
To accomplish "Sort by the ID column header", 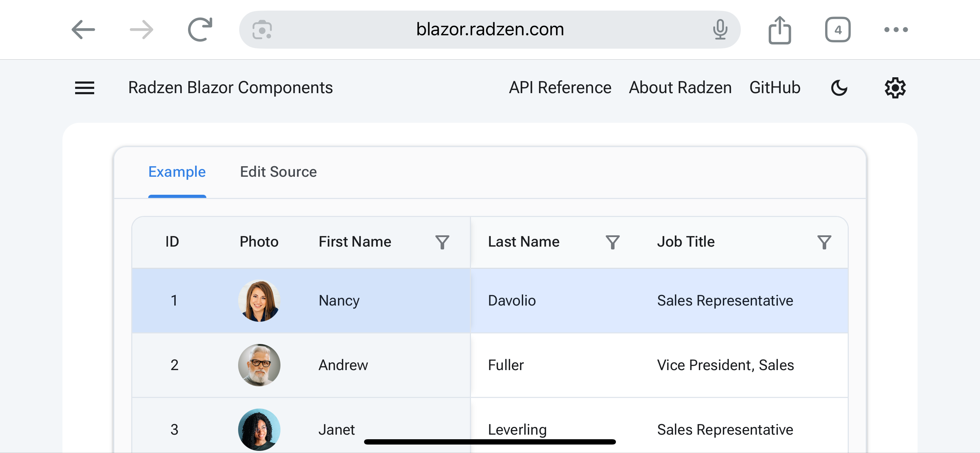I will coord(172,242).
